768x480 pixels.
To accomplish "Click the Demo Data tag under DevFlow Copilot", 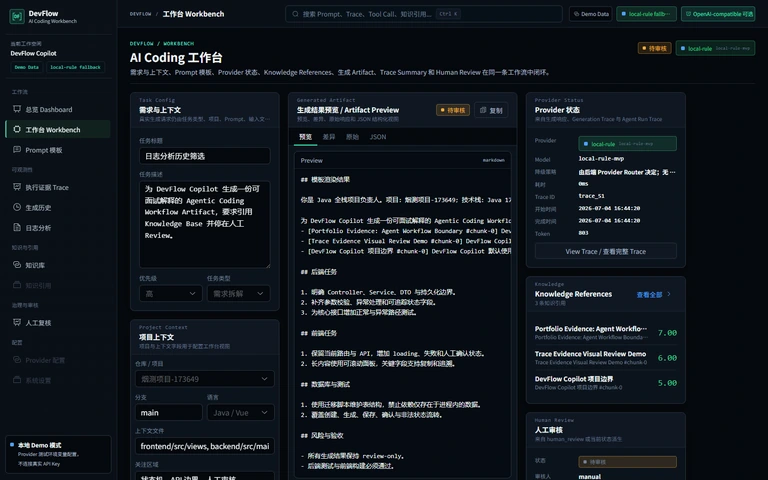I will (x=26, y=67).
